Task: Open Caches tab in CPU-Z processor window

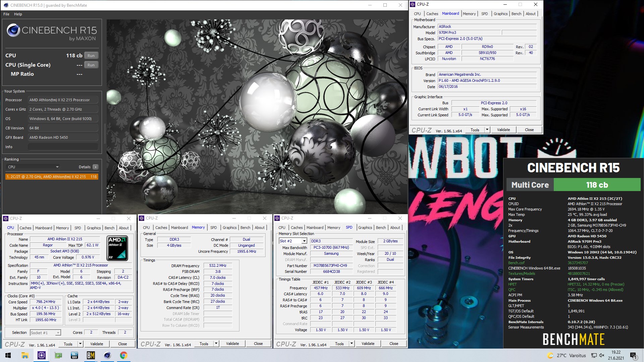Action: [25, 228]
